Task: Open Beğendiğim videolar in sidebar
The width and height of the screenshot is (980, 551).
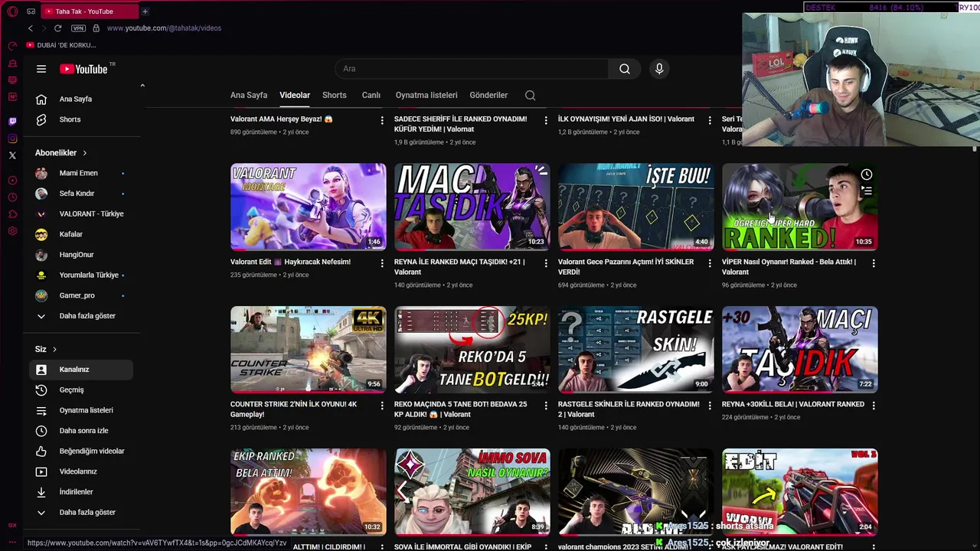Action: click(81, 451)
